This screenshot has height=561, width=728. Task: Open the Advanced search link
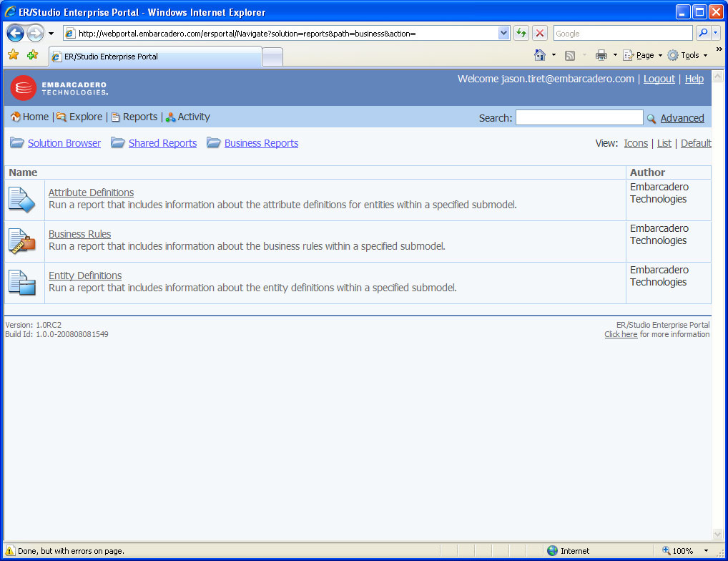(x=682, y=118)
